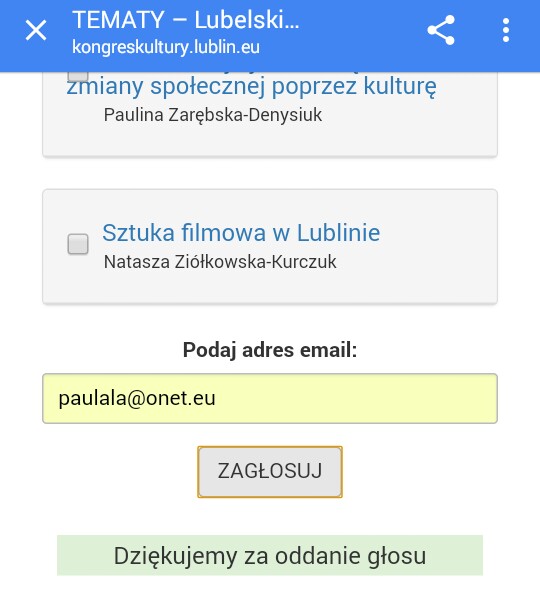Tap the share icon in the header
540x590 pixels.
[441, 30]
